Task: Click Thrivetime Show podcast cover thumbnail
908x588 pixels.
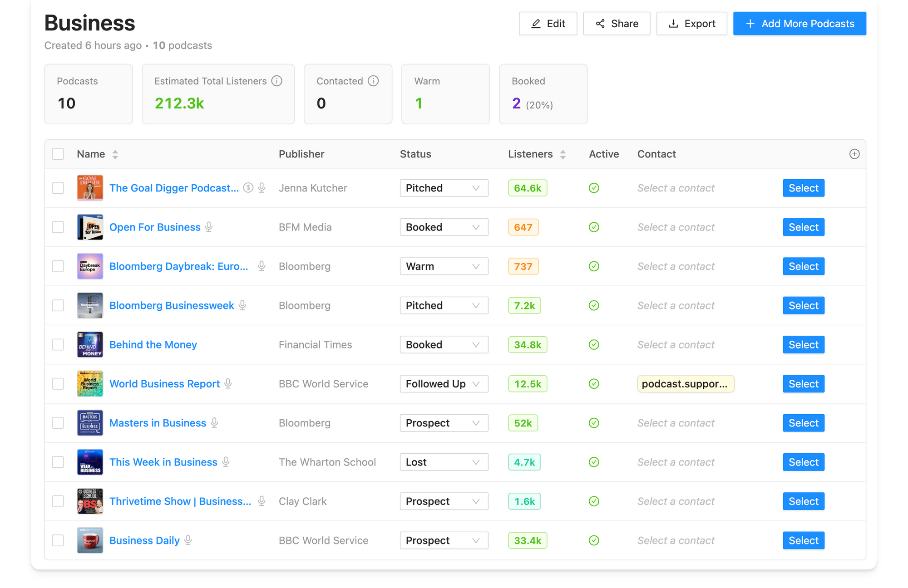Action: coord(90,501)
